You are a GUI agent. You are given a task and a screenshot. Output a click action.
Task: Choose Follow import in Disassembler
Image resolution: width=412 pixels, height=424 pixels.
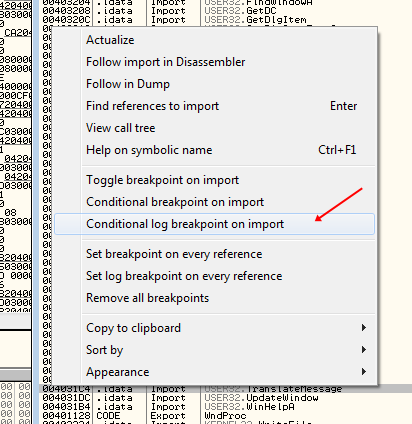pyautogui.click(x=215, y=62)
